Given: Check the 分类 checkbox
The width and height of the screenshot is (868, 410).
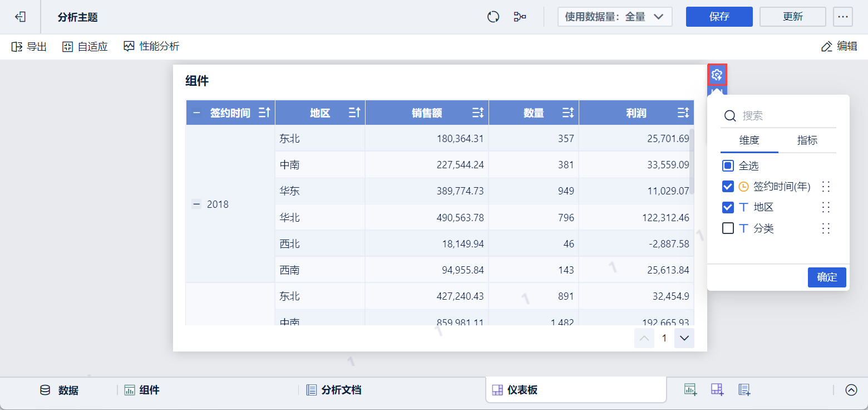Looking at the screenshot, I should [728, 228].
